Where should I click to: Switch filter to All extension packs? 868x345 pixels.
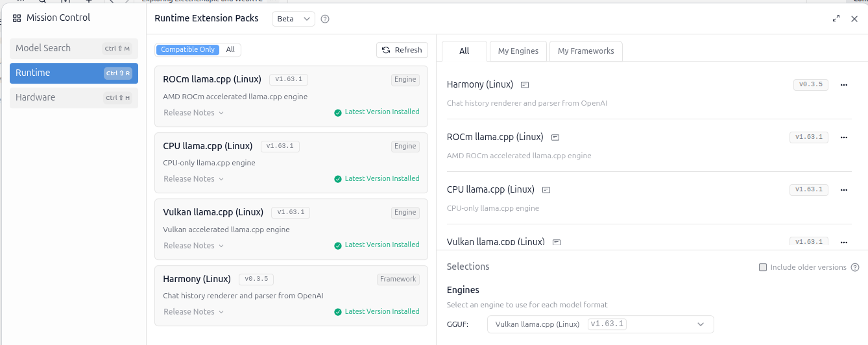coord(230,50)
